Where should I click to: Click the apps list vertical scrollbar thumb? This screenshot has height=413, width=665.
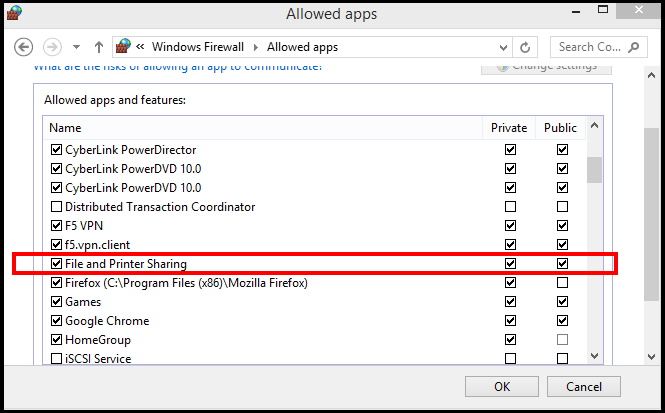(595, 170)
